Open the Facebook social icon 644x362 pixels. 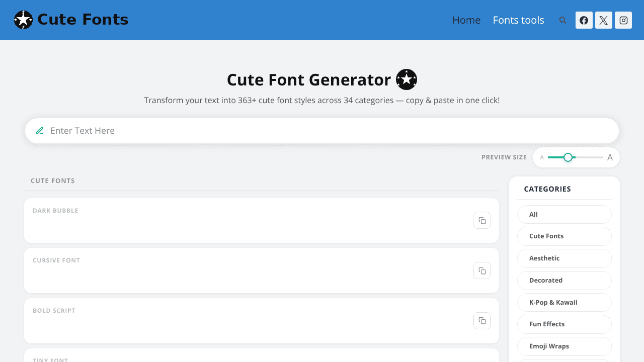(x=584, y=20)
